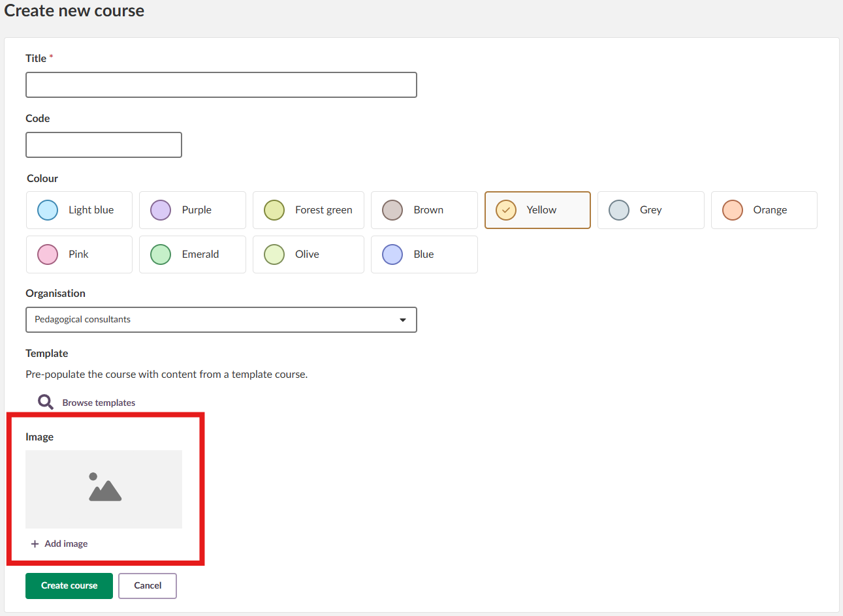Select the Blue colour swatch
Image resolution: width=843 pixels, height=616 pixels.
(392, 254)
